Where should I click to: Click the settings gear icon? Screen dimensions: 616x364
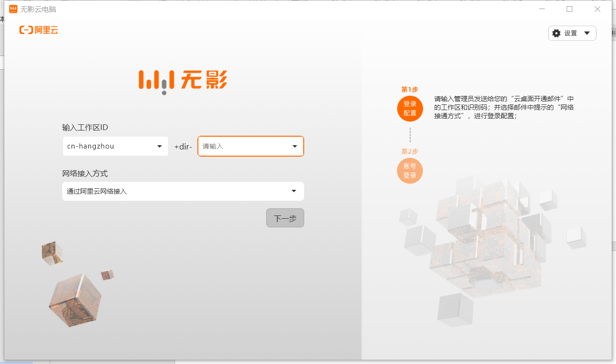(556, 33)
